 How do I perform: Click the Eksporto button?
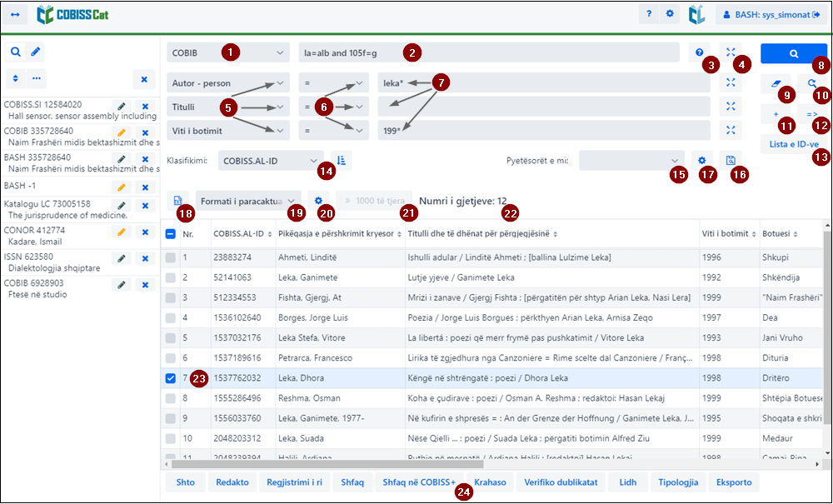(734, 482)
